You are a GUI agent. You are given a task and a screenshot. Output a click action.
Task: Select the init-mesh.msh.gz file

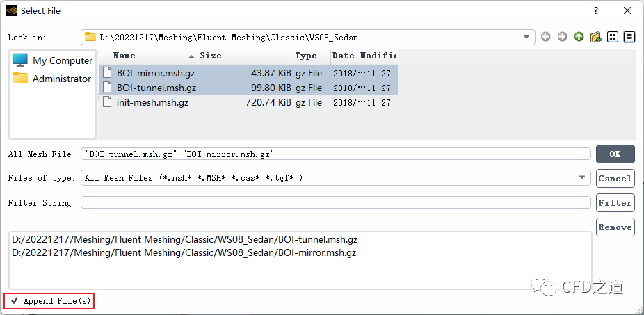pos(152,102)
